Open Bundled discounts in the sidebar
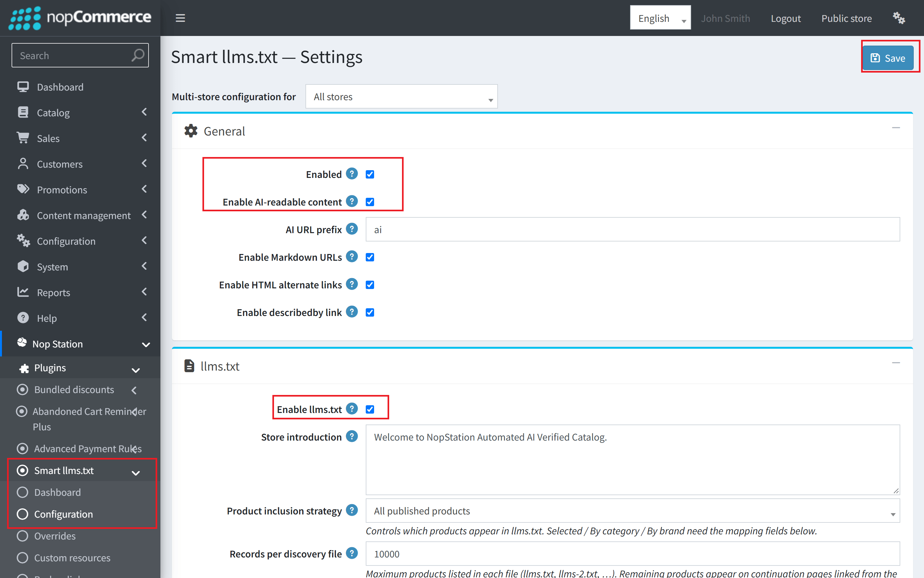The height and width of the screenshot is (578, 924). (74, 390)
